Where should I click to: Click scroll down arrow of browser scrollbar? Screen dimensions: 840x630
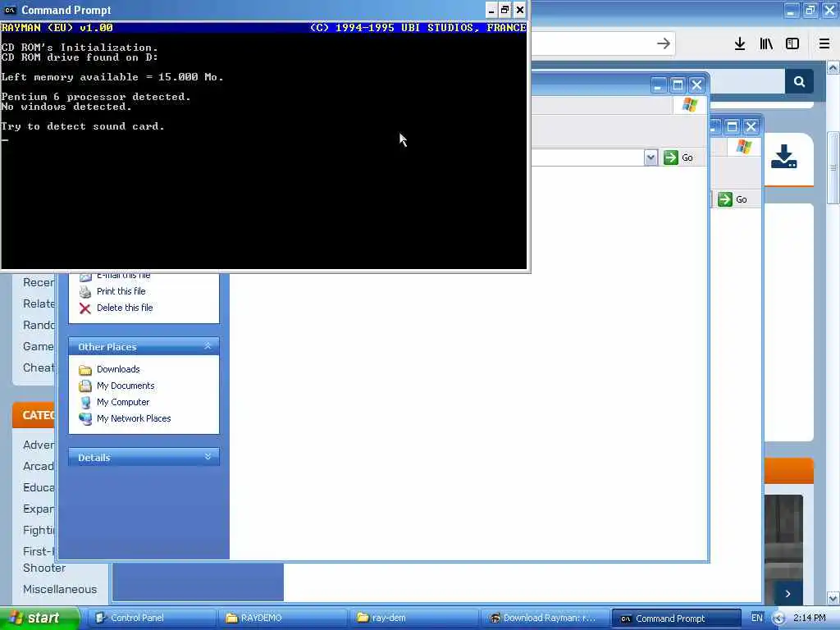(x=833, y=598)
